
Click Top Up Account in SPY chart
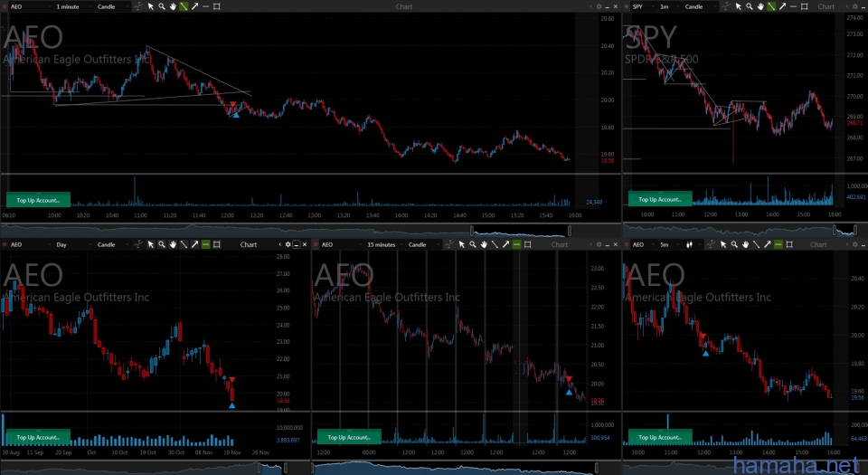click(660, 199)
